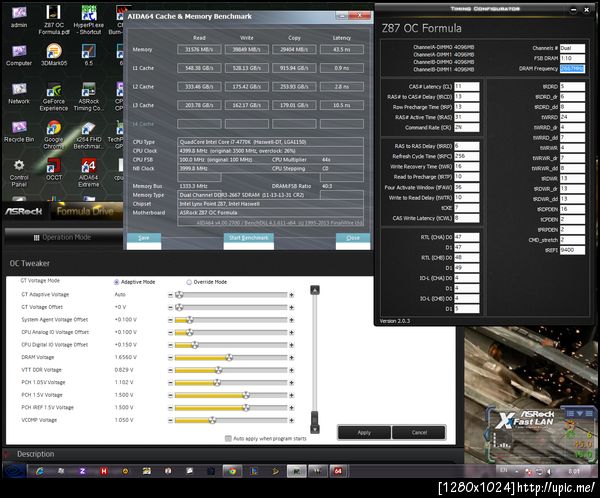Image resolution: width=600 pixels, height=498 pixels.
Task: Open Control Panel desktop icon
Action: 19,173
